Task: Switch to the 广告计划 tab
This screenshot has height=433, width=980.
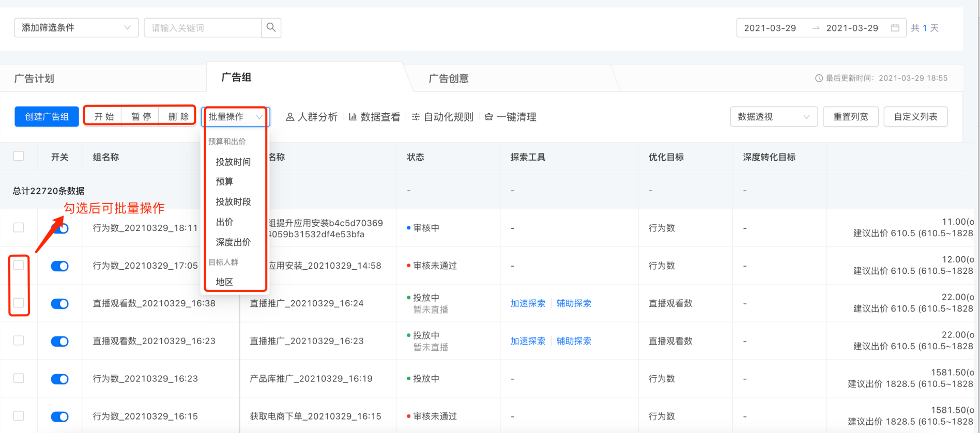Action: coord(34,79)
